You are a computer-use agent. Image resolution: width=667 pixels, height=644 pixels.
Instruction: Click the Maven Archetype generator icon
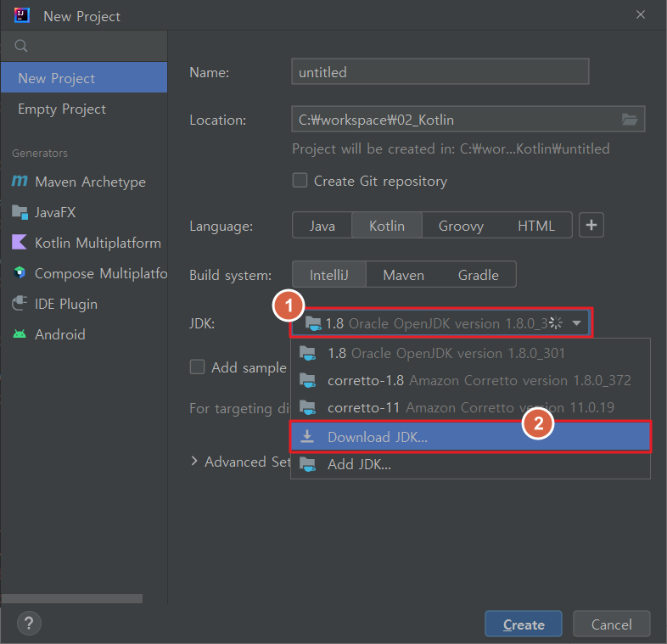[20, 182]
